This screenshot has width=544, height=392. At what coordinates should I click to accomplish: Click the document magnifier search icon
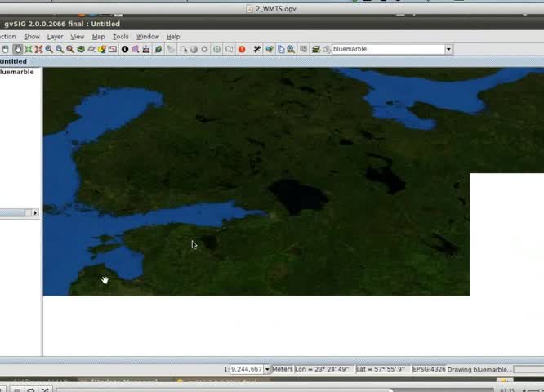coord(291,49)
